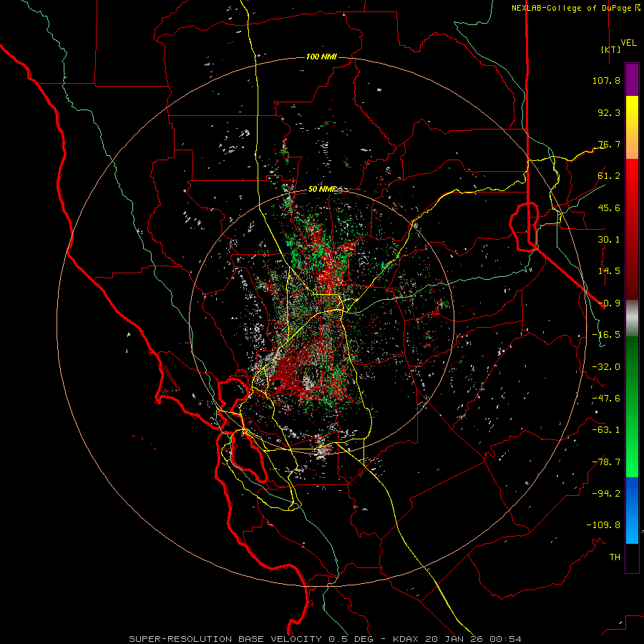The width and height of the screenshot is (644, 644).
Task: Click the -47.6 velocity scale value
Action: pyautogui.click(x=606, y=399)
